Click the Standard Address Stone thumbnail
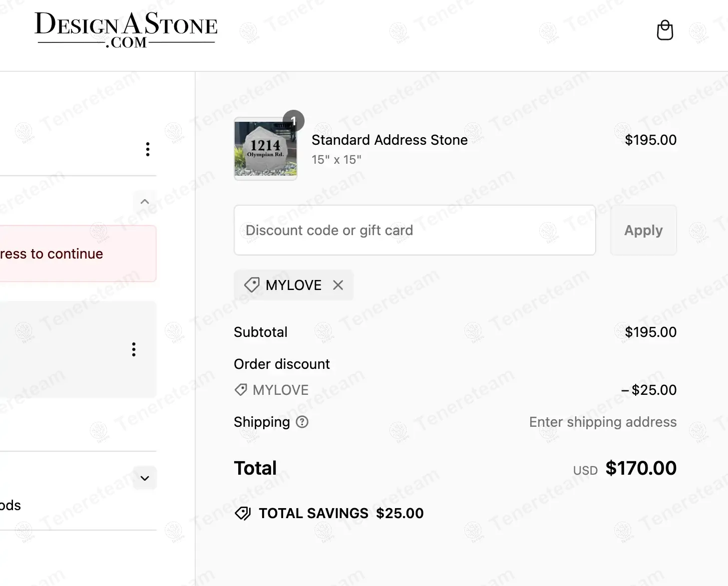This screenshot has height=586, width=728. pyautogui.click(x=266, y=149)
